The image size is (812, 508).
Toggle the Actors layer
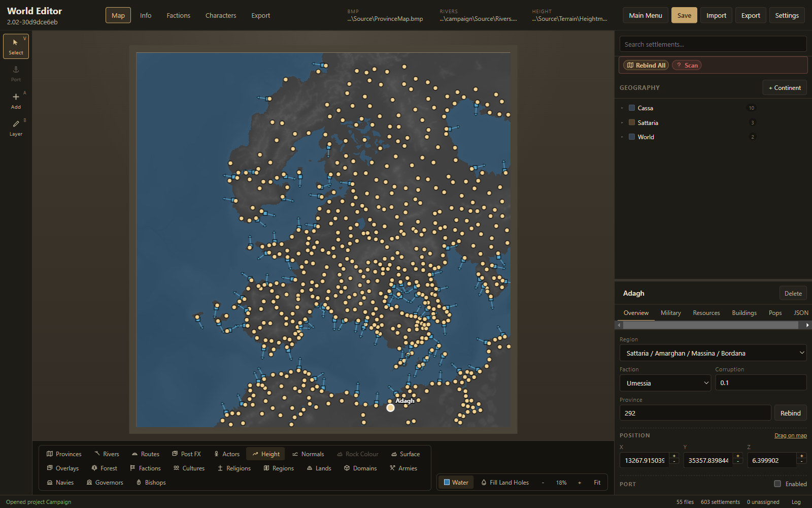pos(226,454)
